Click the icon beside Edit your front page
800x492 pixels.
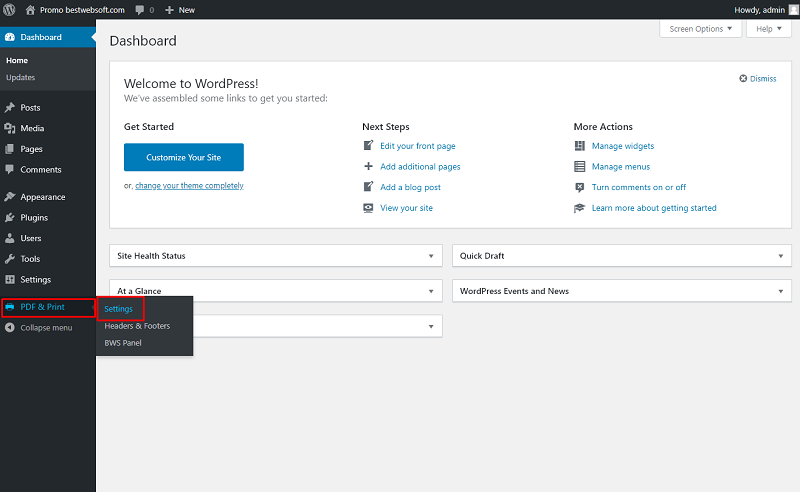click(368, 145)
